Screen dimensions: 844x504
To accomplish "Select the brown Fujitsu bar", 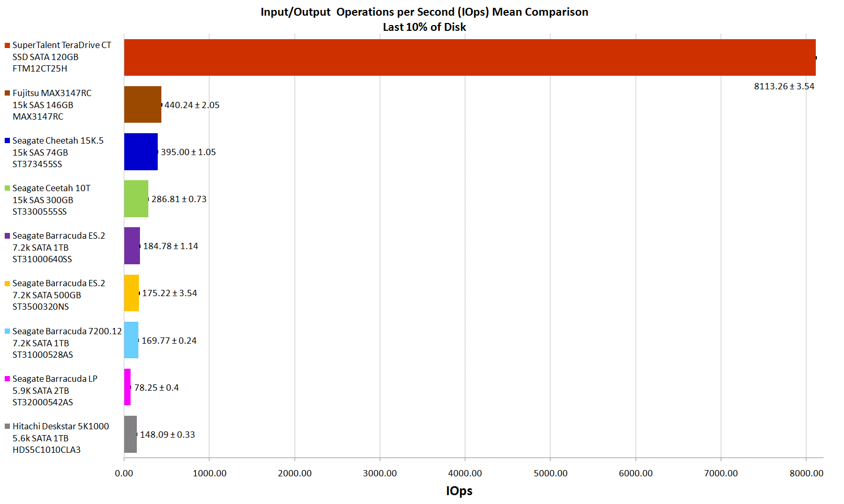I will coord(143,104).
